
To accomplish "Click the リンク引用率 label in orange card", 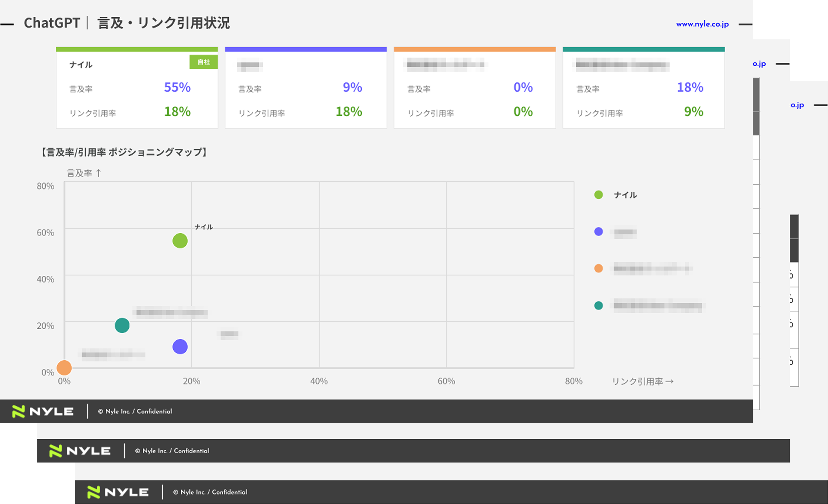I will [x=430, y=113].
